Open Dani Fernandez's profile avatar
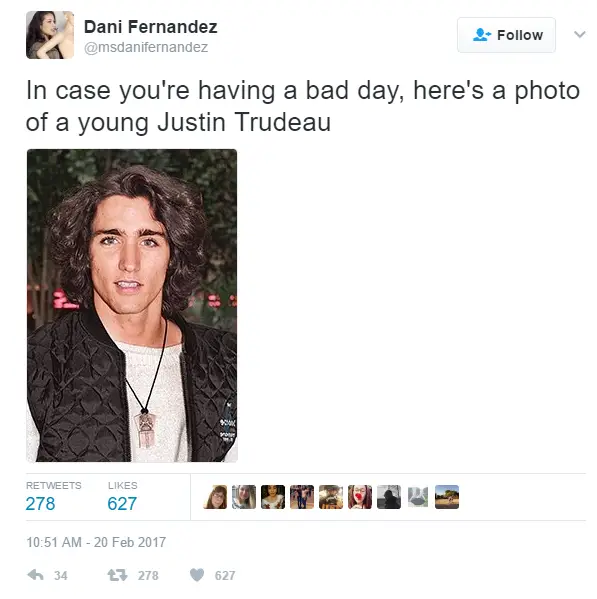 pyautogui.click(x=50, y=35)
